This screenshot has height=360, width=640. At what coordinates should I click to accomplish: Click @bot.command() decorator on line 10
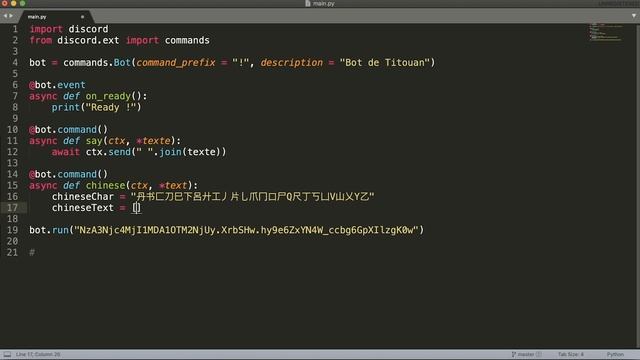(68, 129)
